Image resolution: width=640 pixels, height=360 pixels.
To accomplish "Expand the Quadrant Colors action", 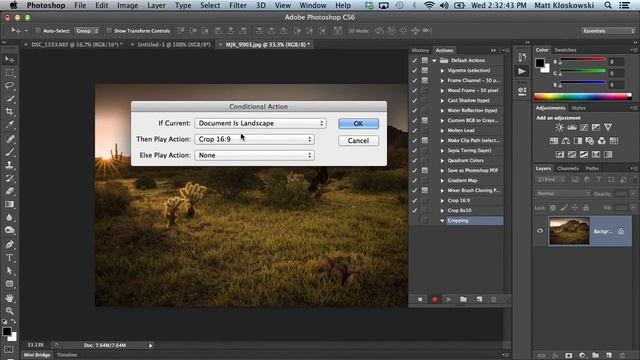I will click(442, 160).
